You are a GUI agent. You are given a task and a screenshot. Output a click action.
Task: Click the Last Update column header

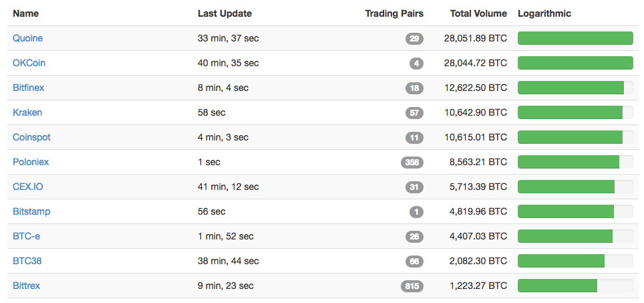point(224,13)
